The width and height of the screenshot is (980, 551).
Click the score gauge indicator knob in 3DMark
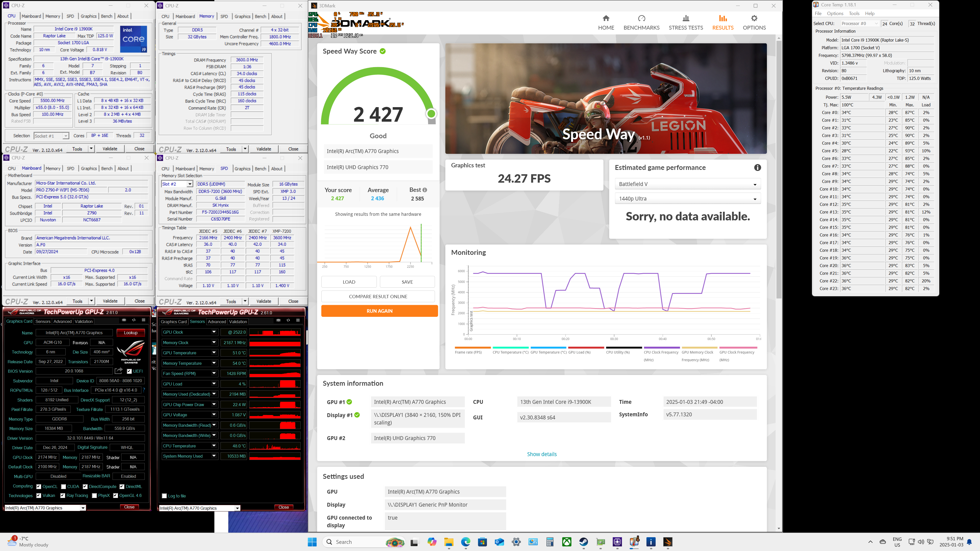pyautogui.click(x=431, y=113)
